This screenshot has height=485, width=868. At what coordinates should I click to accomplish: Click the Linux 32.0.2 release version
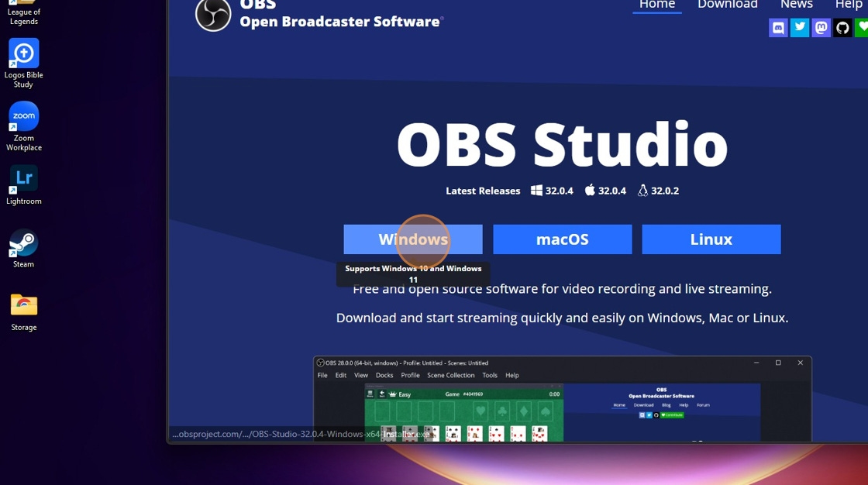[658, 191]
